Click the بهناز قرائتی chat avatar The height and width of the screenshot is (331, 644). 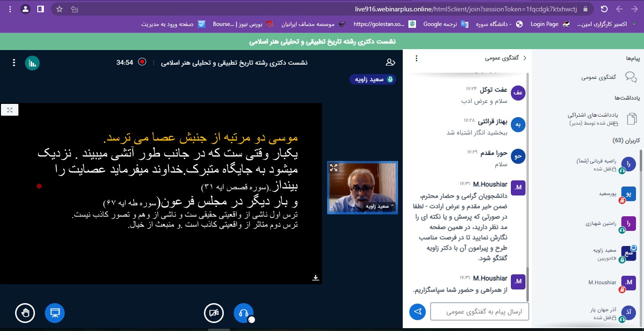coord(518,125)
